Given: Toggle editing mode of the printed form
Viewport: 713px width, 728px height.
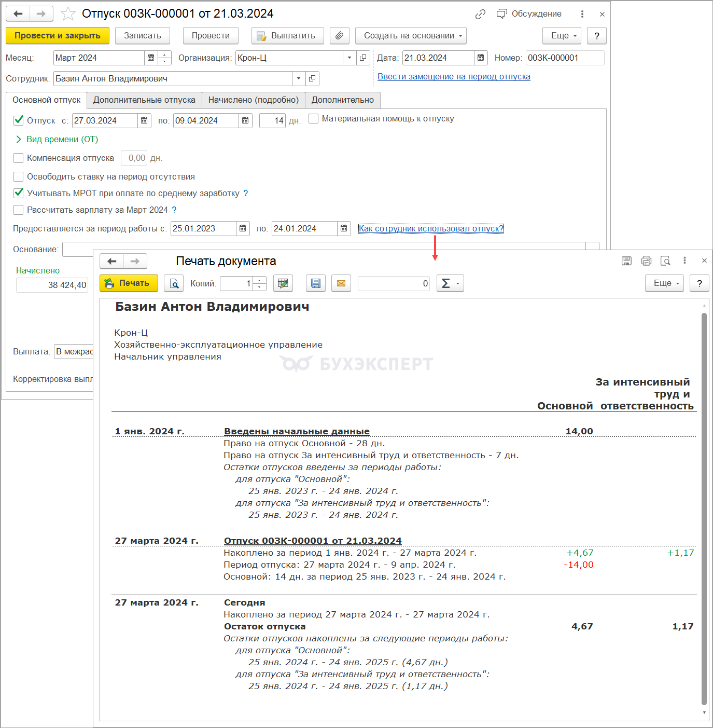Looking at the screenshot, I should point(283,283).
